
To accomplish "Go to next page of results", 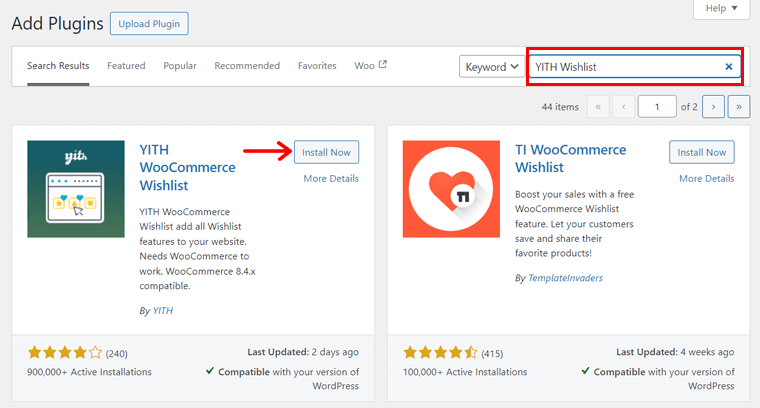I will 713,107.
